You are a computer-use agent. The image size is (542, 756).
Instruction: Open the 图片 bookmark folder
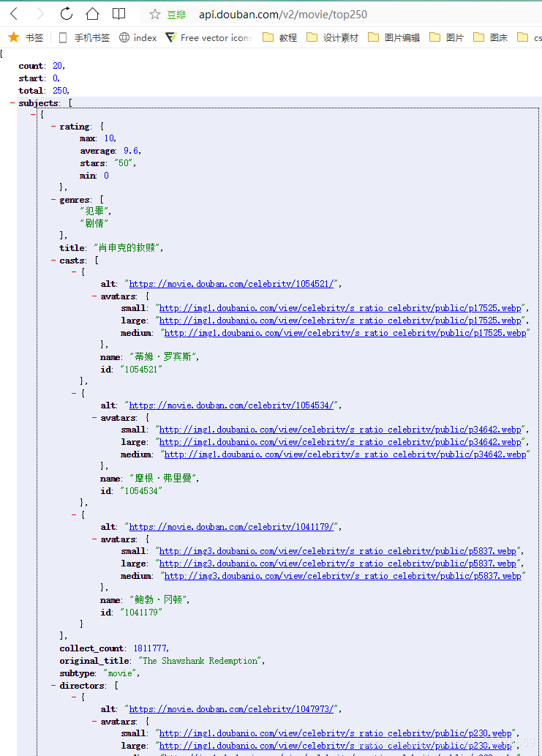pos(447,37)
